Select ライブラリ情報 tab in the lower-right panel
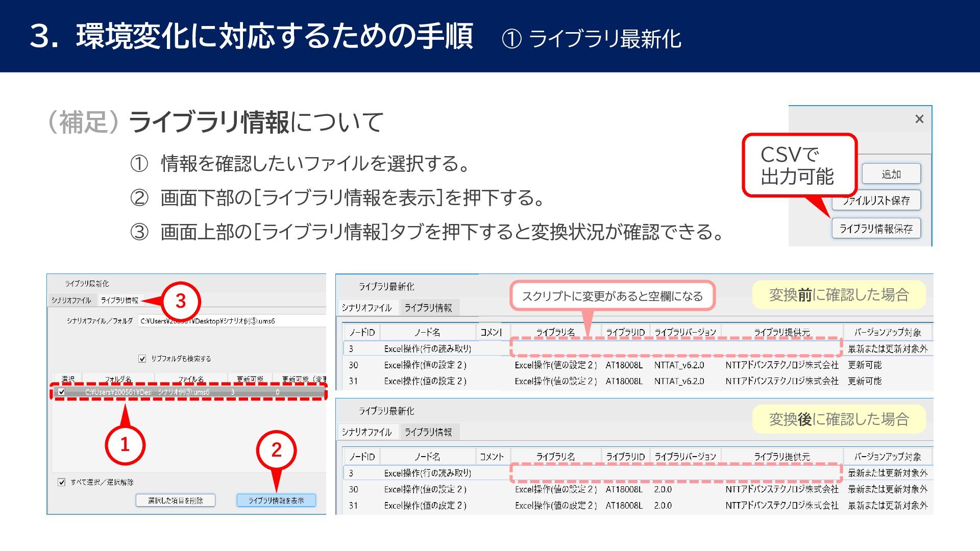 tap(428, 432)
